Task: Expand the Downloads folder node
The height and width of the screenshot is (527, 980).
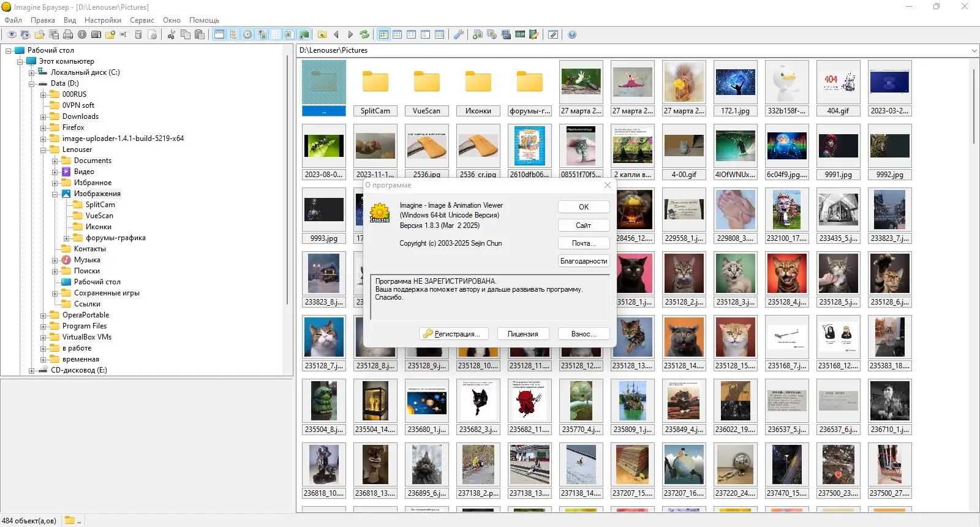Action: click(x=43, y=117)
